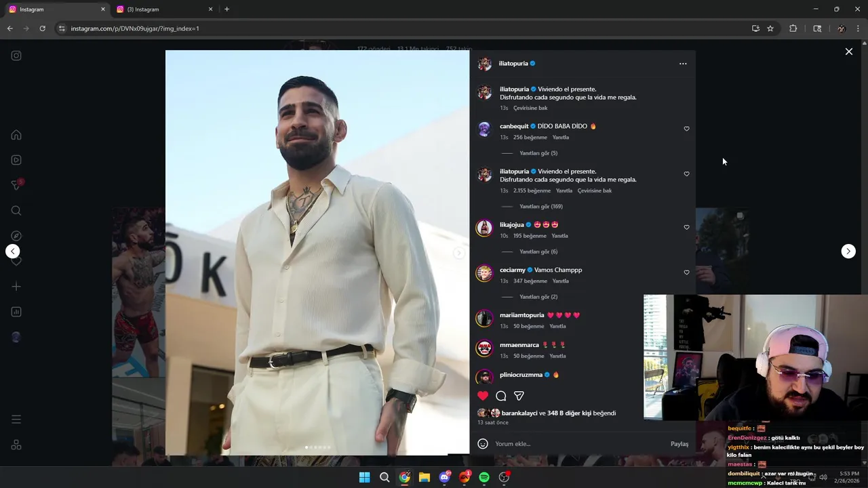Open post options three-dot menu
868x488 pixels.
click(x=683, y=64)
